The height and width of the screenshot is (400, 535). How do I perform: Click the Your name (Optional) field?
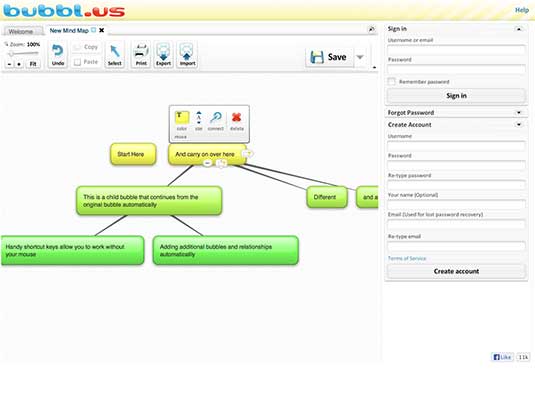tap(456, 204)
